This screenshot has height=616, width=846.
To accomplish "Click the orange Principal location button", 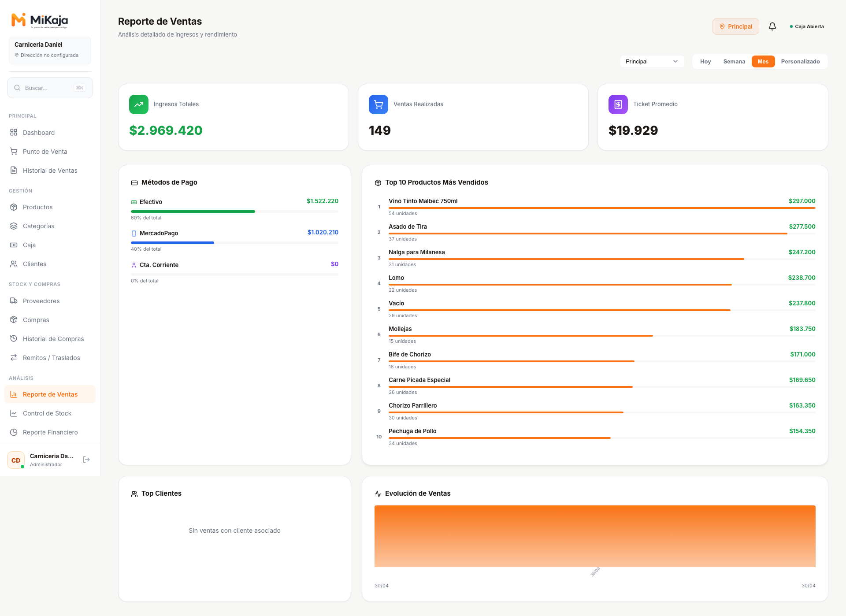I will 736,26.
